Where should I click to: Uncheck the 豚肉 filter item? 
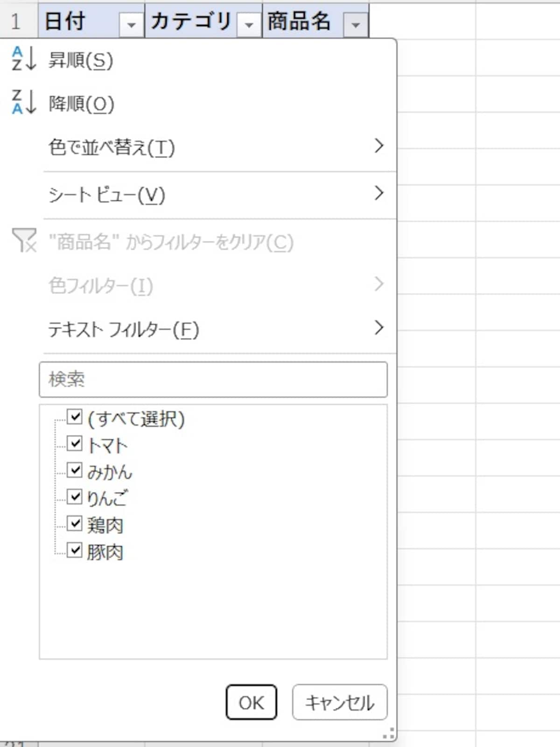coord(75,551)
